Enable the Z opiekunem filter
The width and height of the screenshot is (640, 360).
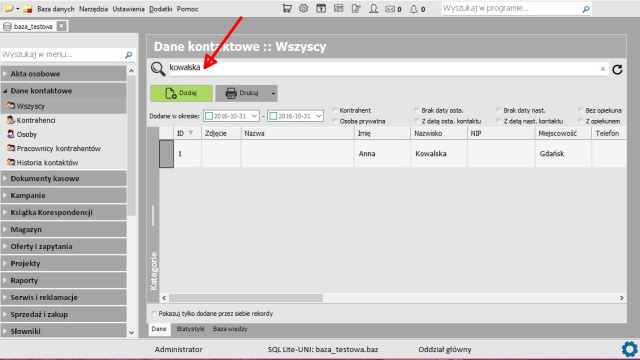click(x=580, y=121)
